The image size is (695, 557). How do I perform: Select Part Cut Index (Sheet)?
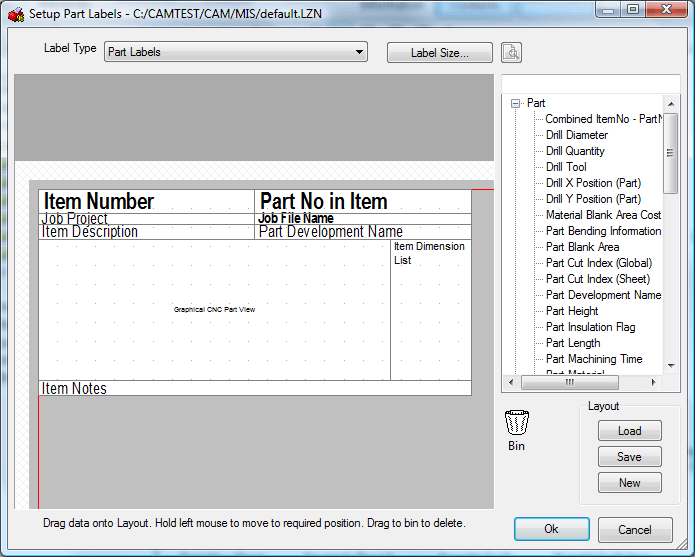point(598,279)
